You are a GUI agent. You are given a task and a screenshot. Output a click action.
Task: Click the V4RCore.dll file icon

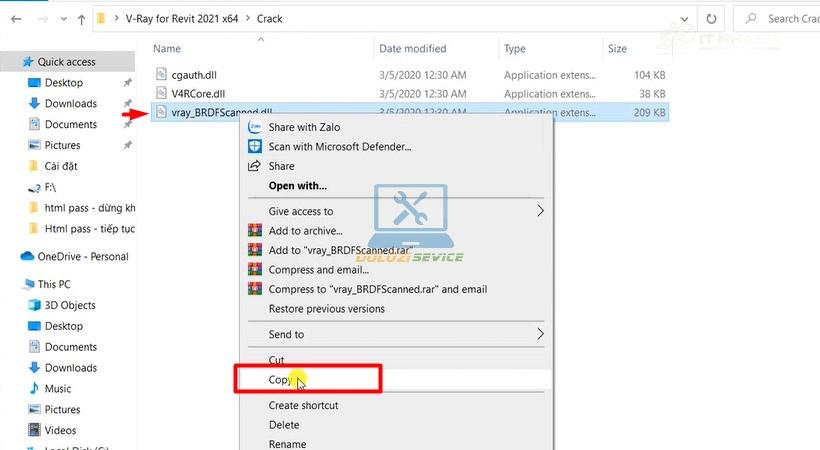161,93
